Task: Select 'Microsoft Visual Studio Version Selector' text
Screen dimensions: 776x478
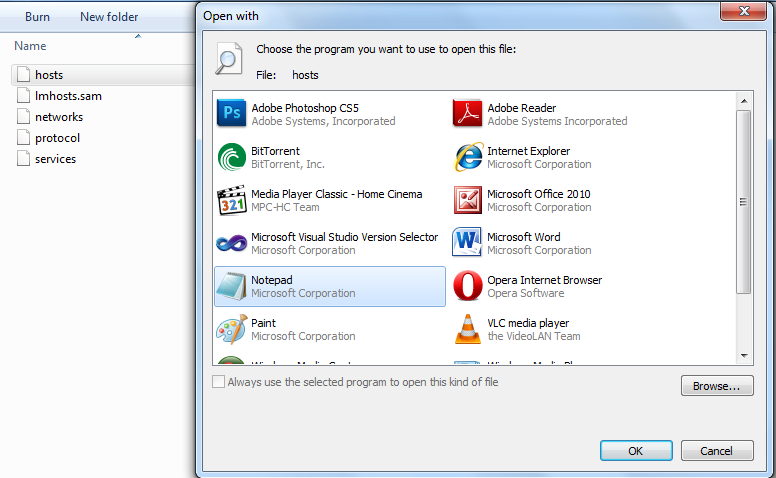Action: click(x=344, y=237)
